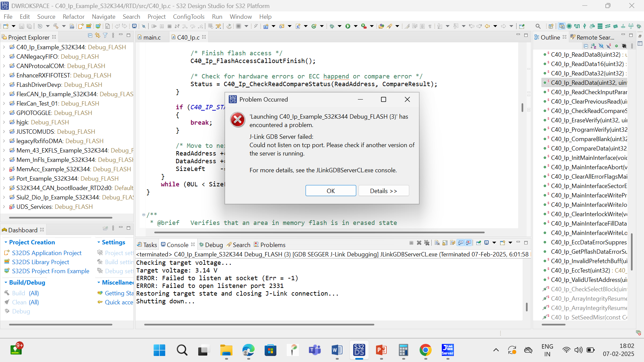Click the filter funnel icon in Project Explorer
This screenshot has height=362, width=644.
pos(105,36)
